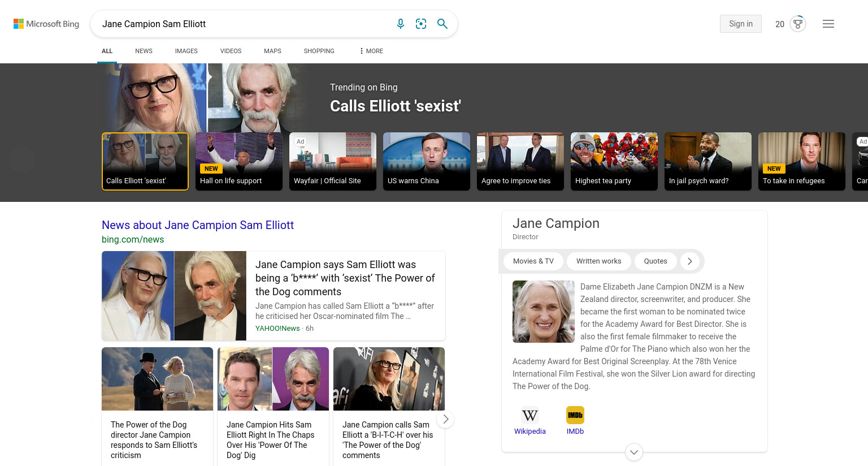
Task: Open the Agree to improve ties card
Action: click(x=520, y=161)
